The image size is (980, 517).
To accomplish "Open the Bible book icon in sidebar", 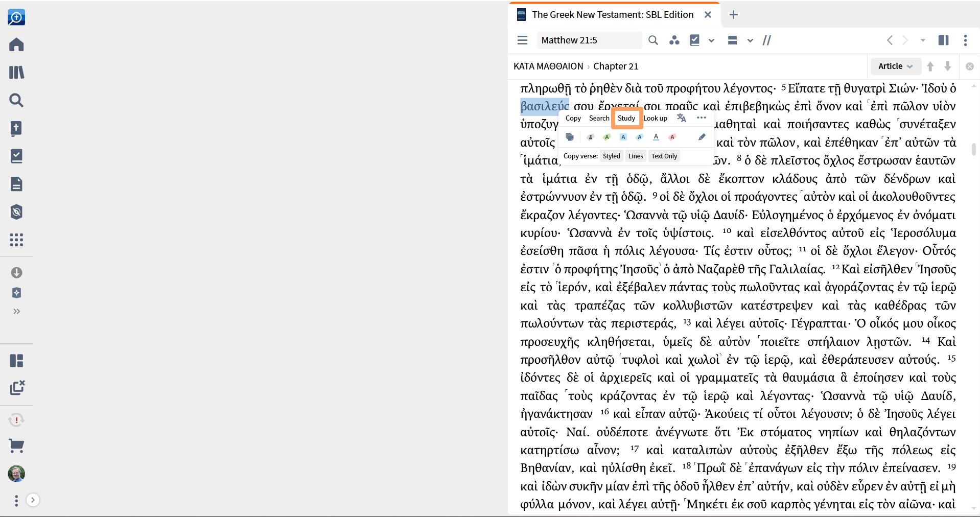I will coord(16,128).
